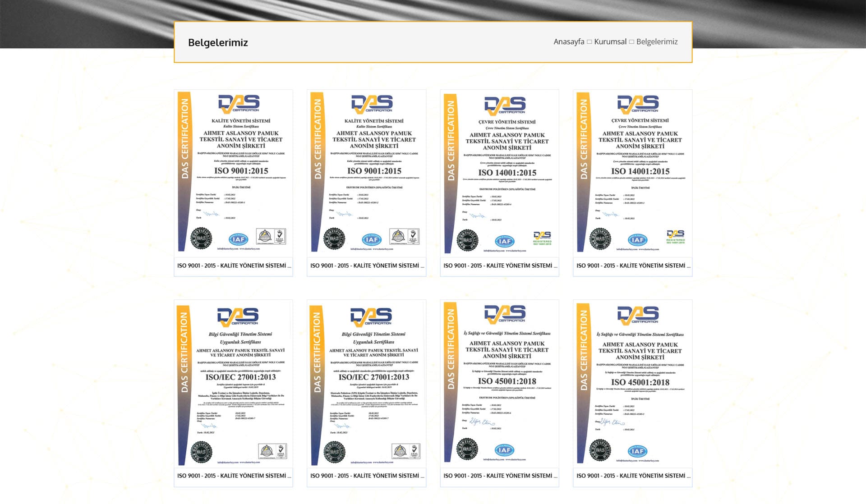The image size is (866, 504).
Task: View ISO 14001:2015 certificate for XPS Köpük Üretimi
Action: click(x=499, y=173)
